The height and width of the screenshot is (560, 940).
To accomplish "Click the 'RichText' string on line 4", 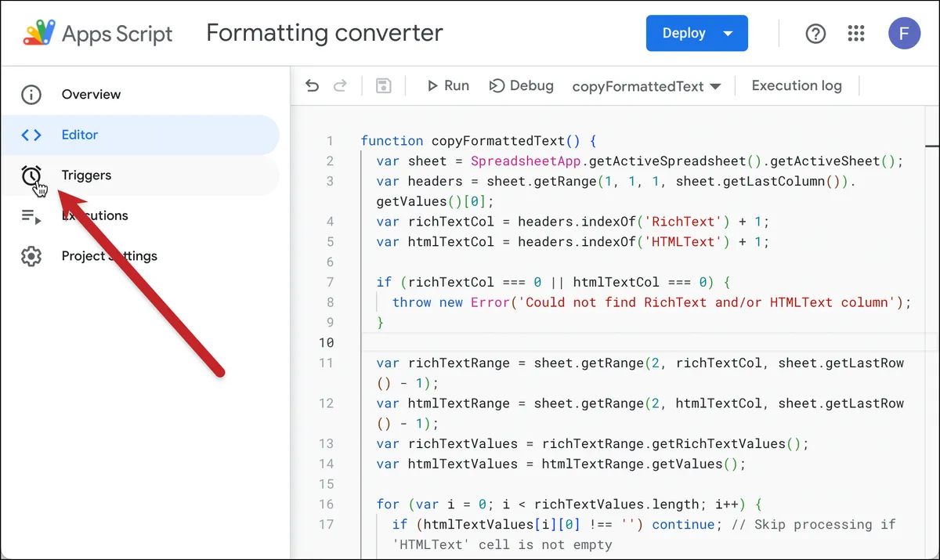I will tap(682, 222).
